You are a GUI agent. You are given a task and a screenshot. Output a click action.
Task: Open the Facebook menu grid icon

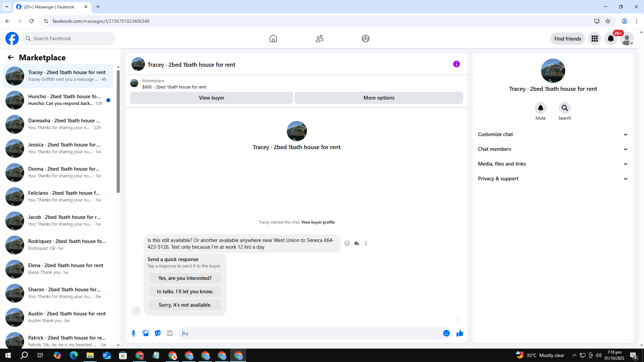coord(595,39)
